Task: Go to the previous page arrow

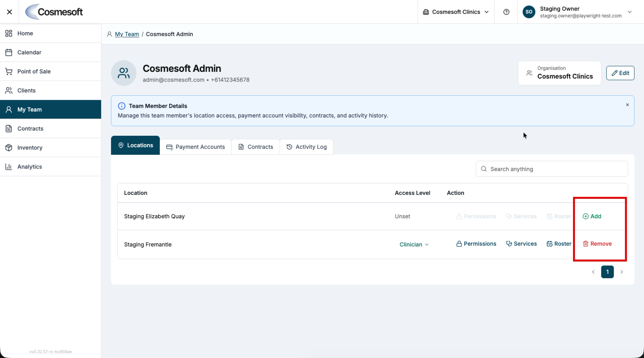Action: [x=593, y=272]
